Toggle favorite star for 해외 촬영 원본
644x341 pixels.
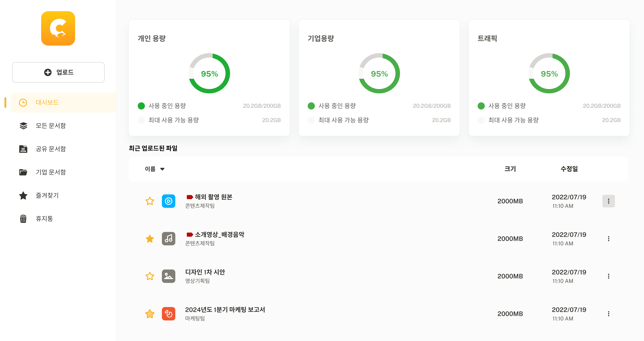pos(150,201)
